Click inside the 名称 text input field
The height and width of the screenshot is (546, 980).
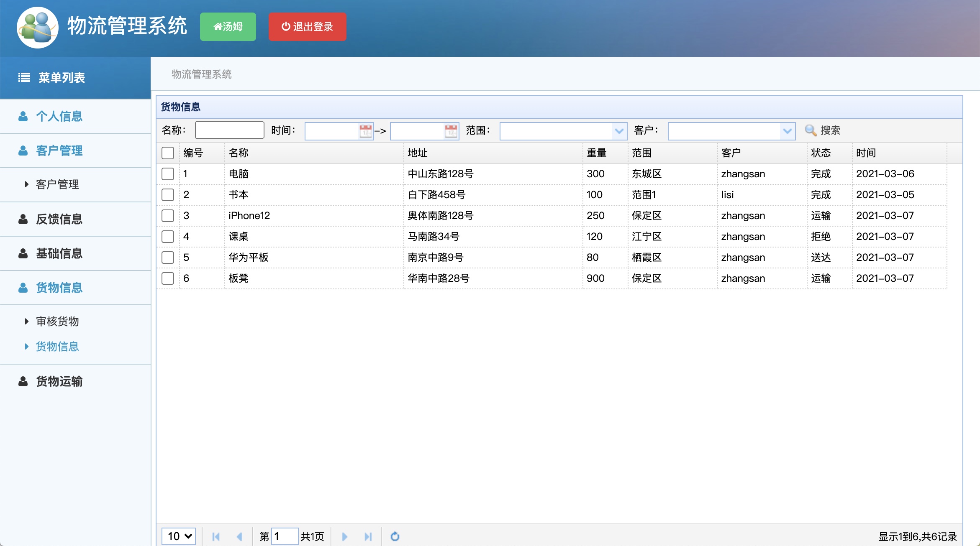pyautogui.click(x=229, y=130)
